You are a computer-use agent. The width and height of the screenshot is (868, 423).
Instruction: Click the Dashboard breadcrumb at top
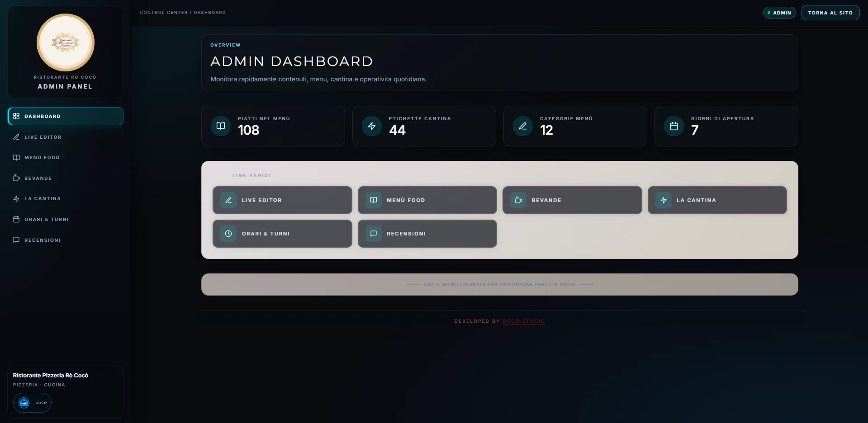point(210,13)
